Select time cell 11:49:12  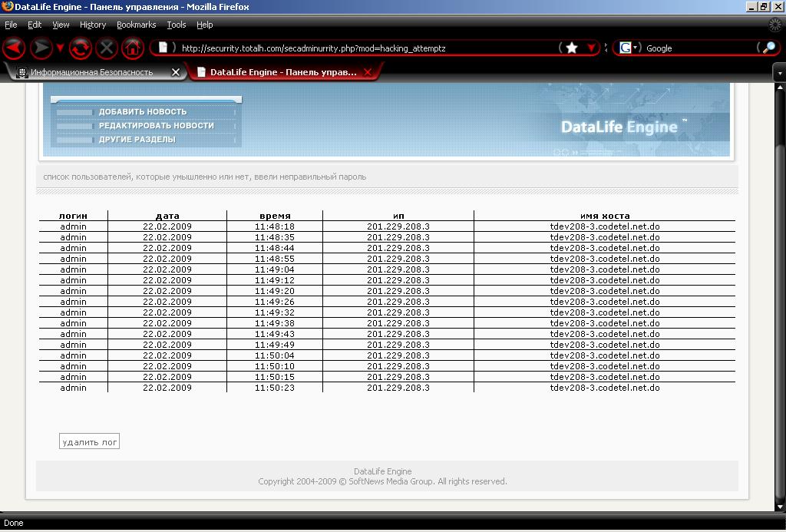(x=275, y=280)
